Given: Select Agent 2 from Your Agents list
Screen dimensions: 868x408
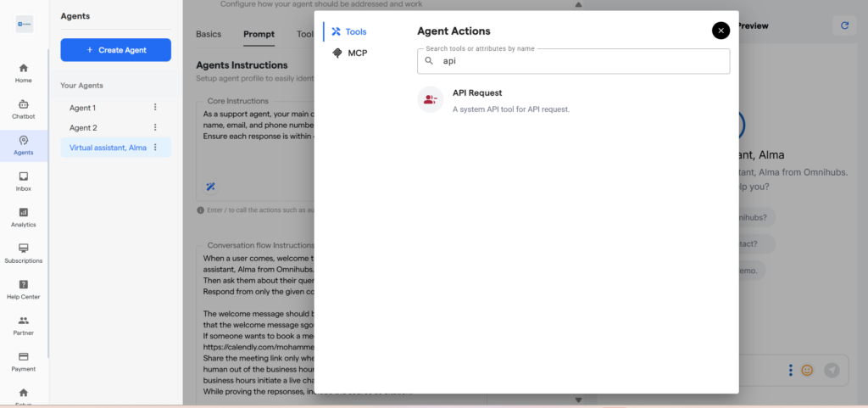Looking at the screenshot, I should [84, 128].
